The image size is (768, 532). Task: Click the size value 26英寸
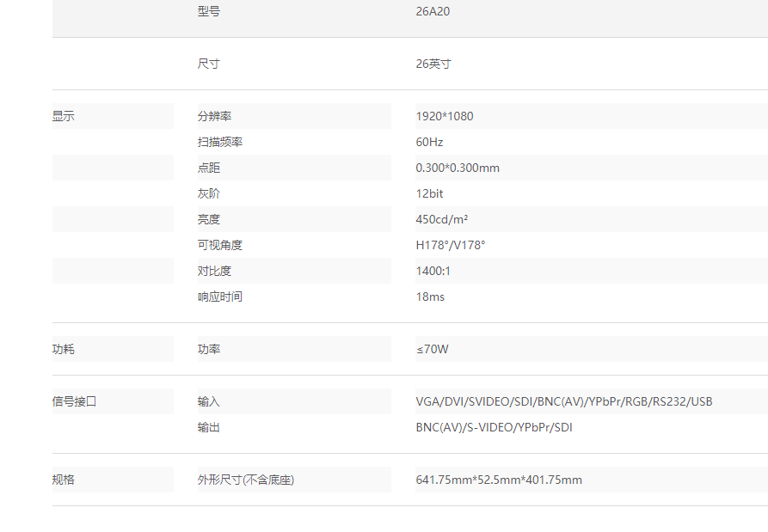pyautogui.click(x=433, y=64)
